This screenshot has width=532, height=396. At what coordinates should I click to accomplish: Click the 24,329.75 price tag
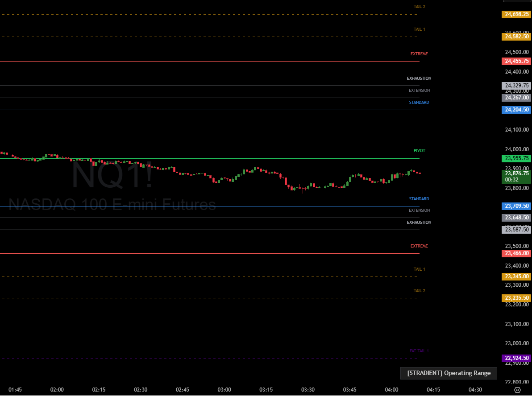516,86
